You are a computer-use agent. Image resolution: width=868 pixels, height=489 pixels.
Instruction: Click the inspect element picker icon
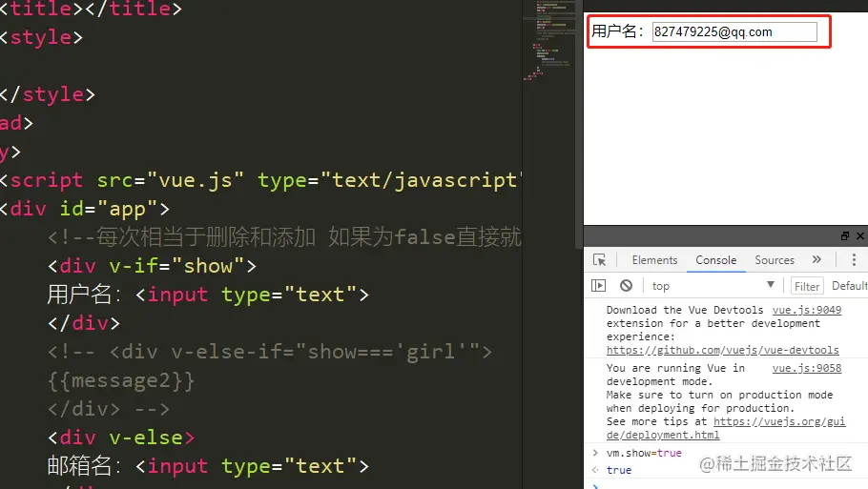600,260
